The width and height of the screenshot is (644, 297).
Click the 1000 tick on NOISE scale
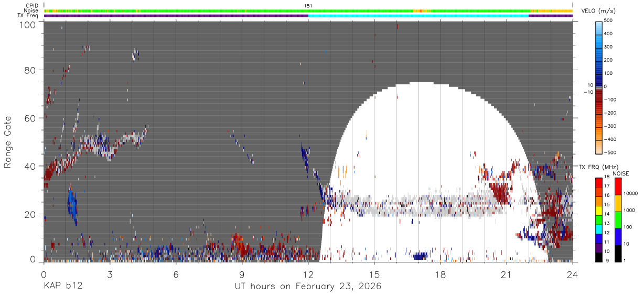(629, 210)
